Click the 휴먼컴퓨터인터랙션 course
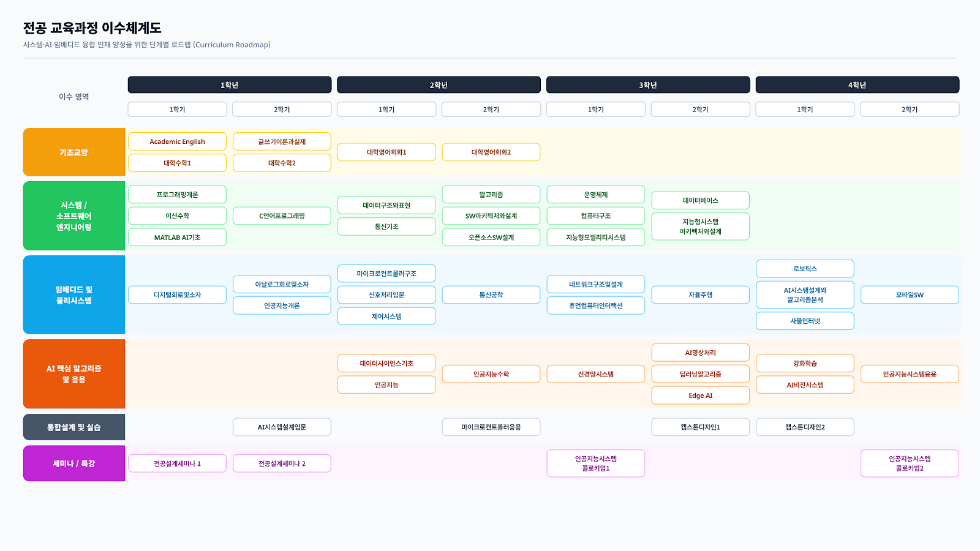Image resolution: width=980 pixels, height=551 pixels. pos(596,305)
